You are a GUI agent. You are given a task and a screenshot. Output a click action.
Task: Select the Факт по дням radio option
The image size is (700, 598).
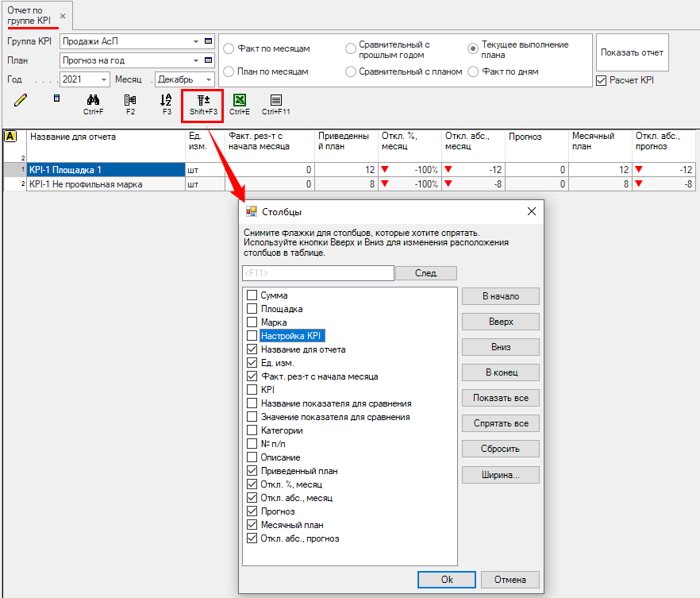click(x=473, y=71)
